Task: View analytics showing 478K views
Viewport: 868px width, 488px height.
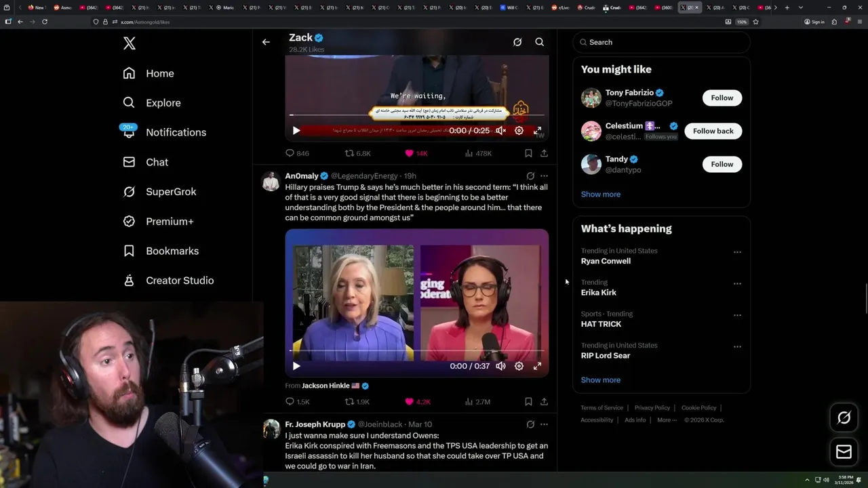Action: [x=478, y=153]
